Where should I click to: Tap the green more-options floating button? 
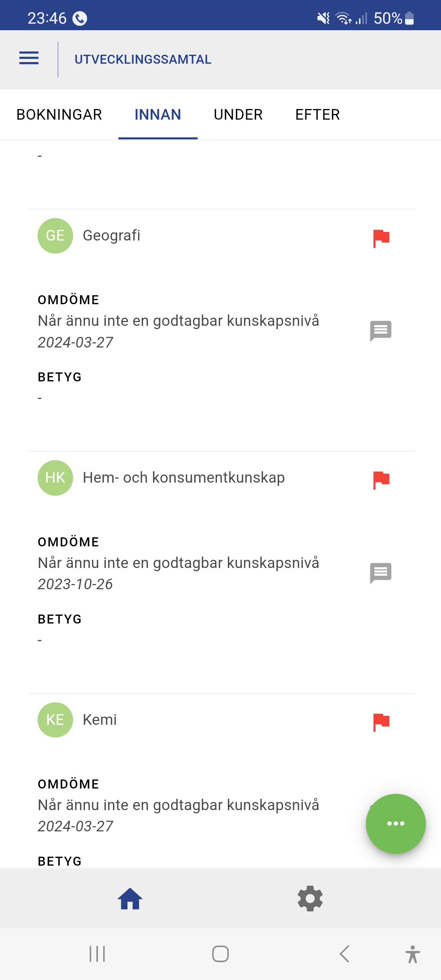point(396,823)
